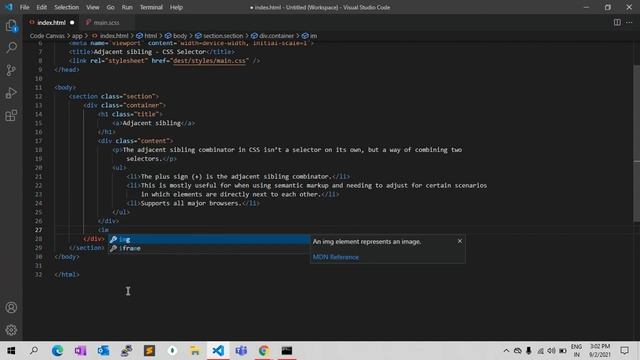Click the volume speaker tray icon
Screen dimensions: 640x360
coord(551,351)
